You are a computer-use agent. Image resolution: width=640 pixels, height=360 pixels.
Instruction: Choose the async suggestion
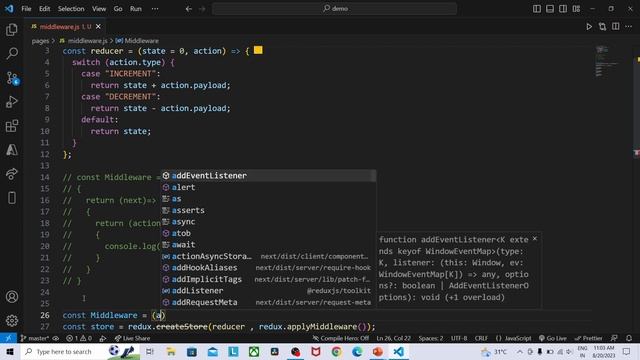click(x=268, y=222)
